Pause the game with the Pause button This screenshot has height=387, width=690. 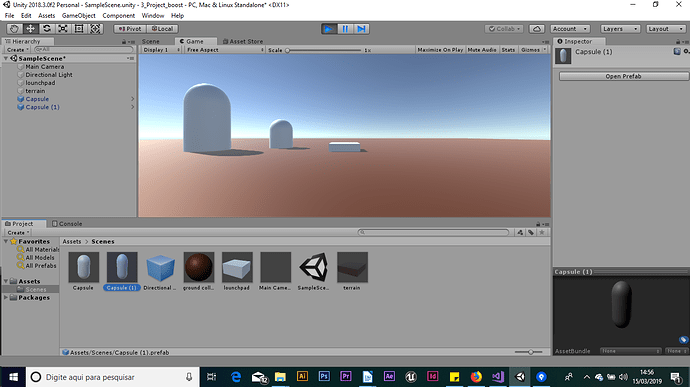[345, 29]
